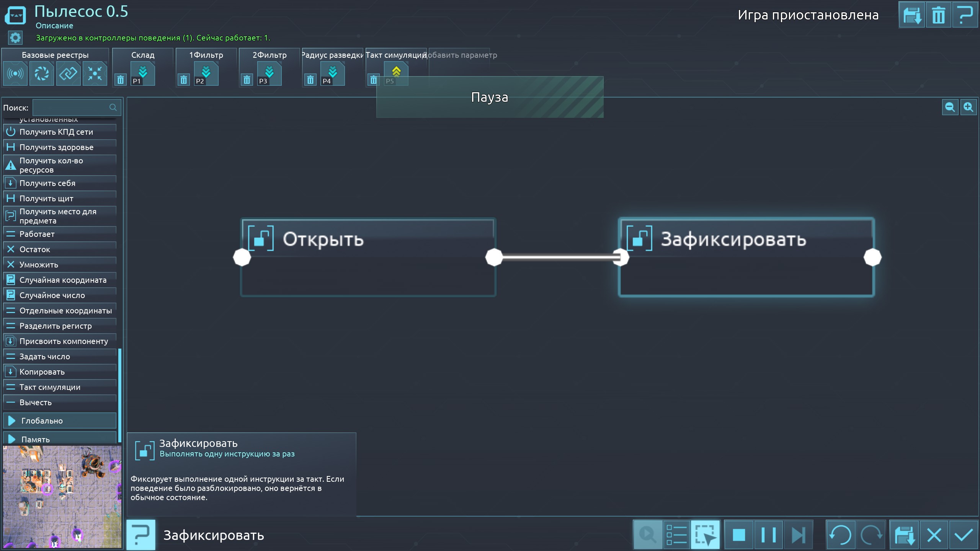
Task: Open the settings gear below the behavior icon
Action: click(x=15, y=38)
